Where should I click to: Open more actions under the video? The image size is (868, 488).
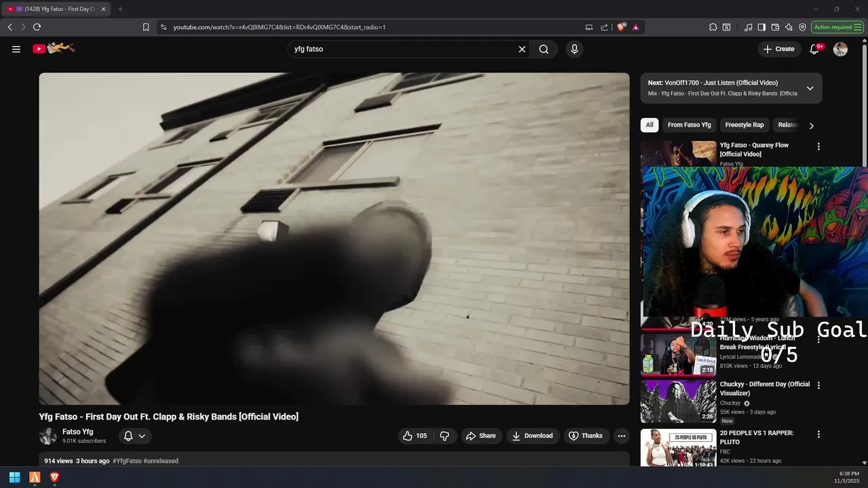[x=621, y=436]
